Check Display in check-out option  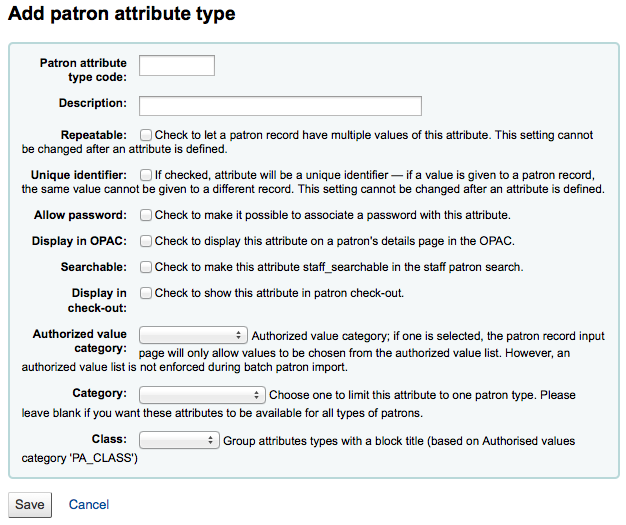(146, 293)
